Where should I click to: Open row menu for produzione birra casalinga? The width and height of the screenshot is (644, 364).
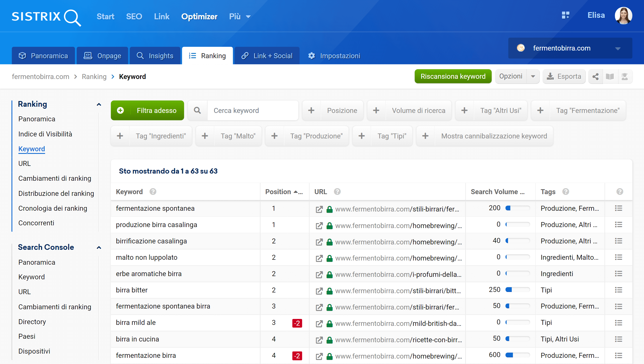618,225
